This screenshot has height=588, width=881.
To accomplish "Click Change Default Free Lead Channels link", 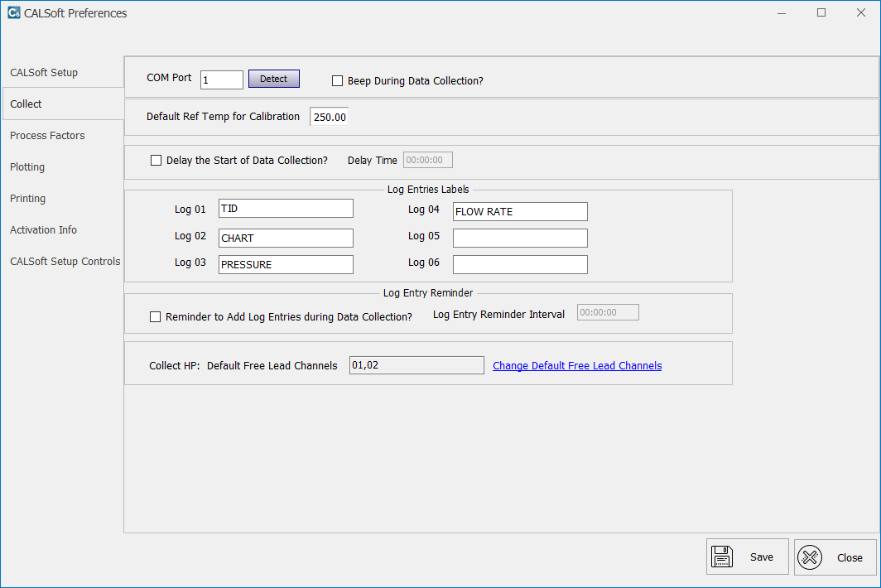I will click(x=577, y=366).
